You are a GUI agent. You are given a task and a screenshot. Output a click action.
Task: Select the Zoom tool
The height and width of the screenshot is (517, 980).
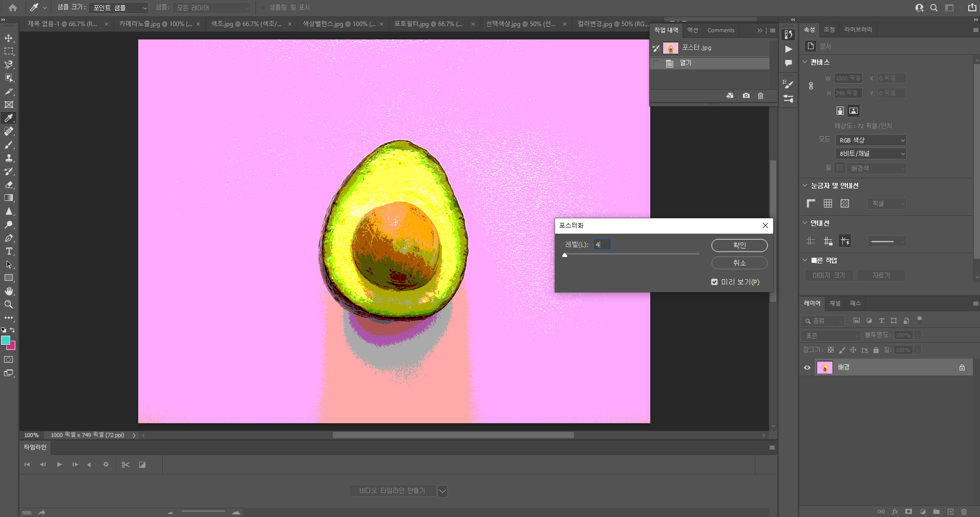(x=9, y=305)
